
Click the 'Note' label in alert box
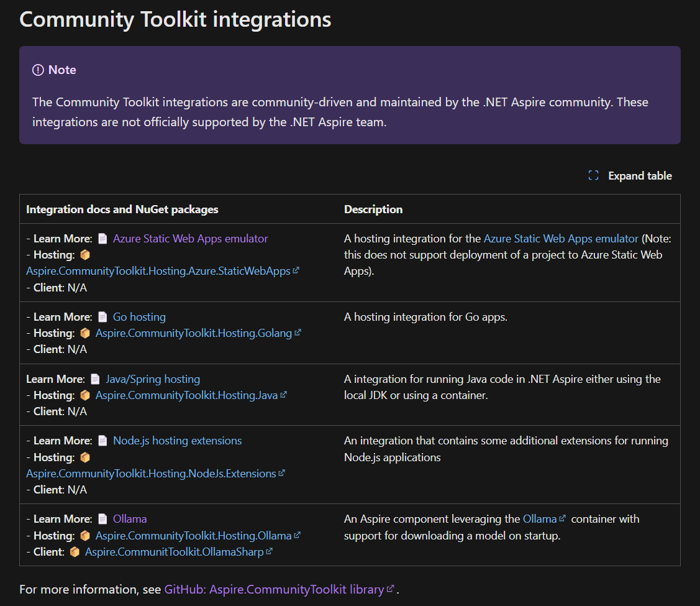coord(62,70)
